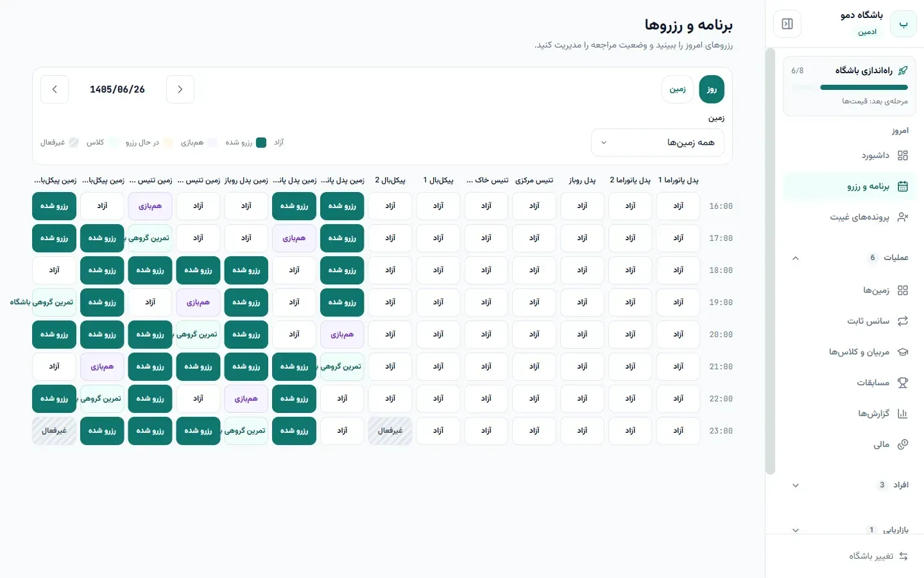This screenshot has height=578, width=924.
Task: Click the سانس ثابت repeat icon
Action: click(x=903, y=321)
